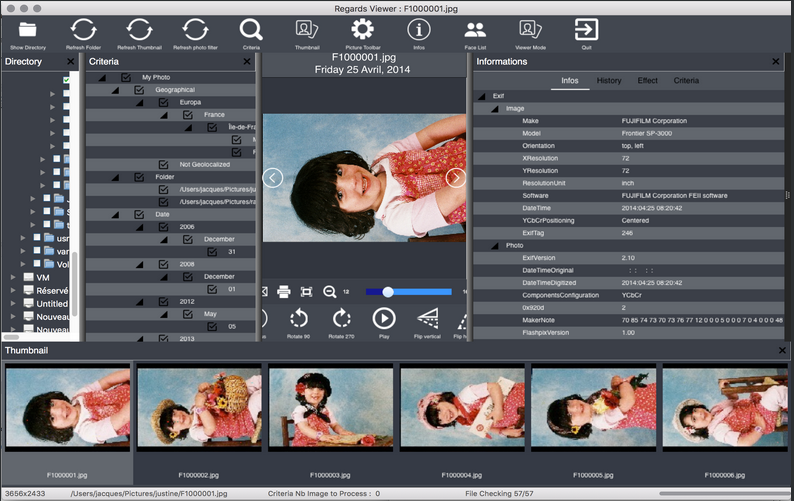Select thumbnail F1000003.jpg

[x=331, y=408]
